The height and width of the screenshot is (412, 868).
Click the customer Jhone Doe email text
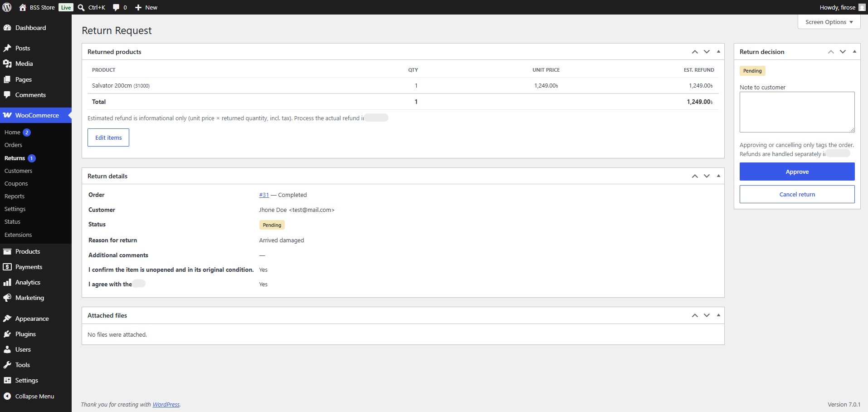(297, 210)
